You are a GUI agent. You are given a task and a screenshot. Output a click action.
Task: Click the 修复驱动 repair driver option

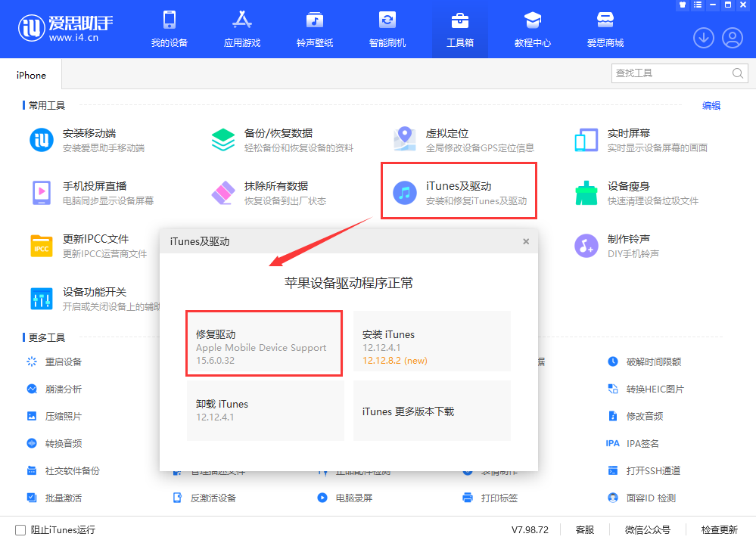263,343
